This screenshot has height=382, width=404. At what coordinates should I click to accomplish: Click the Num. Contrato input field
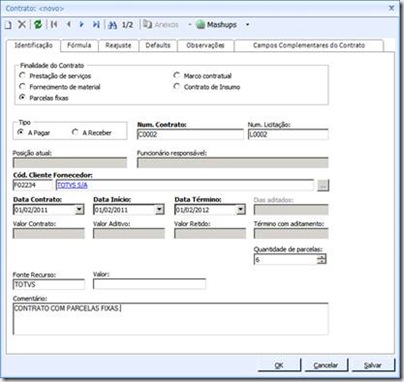coord(190,134)
